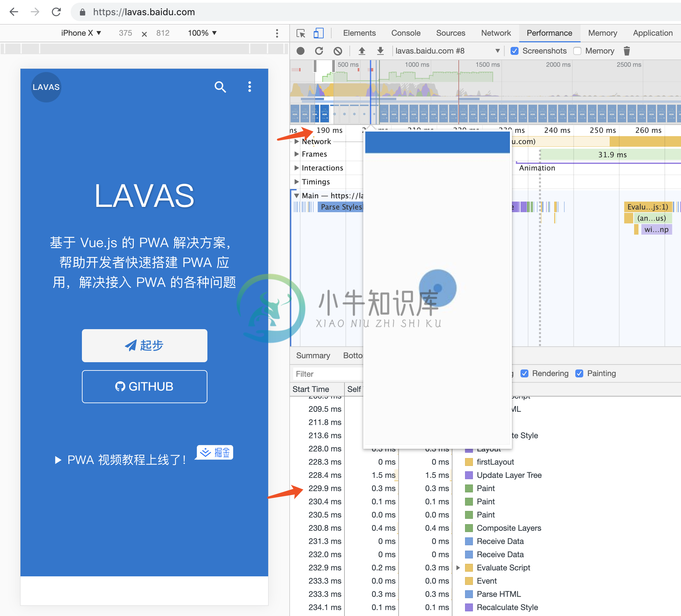The width and height of the screenshot is (681, 616).
Task: Open search on the LAVAS page
Action: 220,87
